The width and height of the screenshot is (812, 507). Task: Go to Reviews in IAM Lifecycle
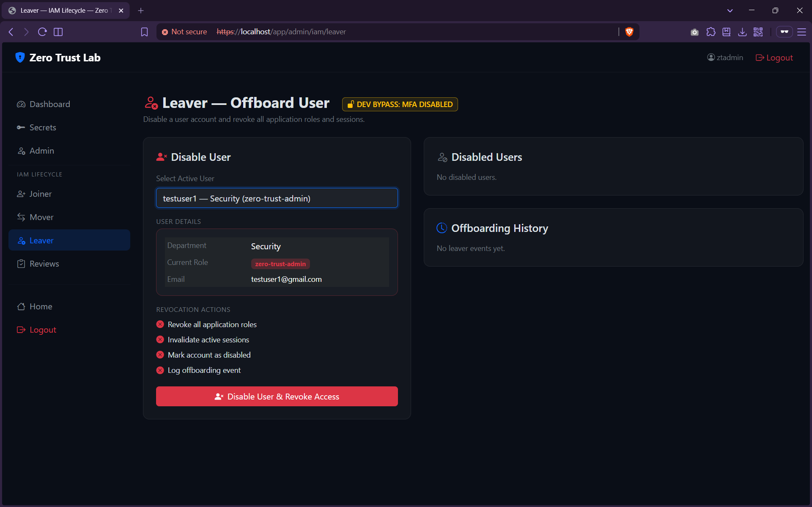click(x=44, y=264)
